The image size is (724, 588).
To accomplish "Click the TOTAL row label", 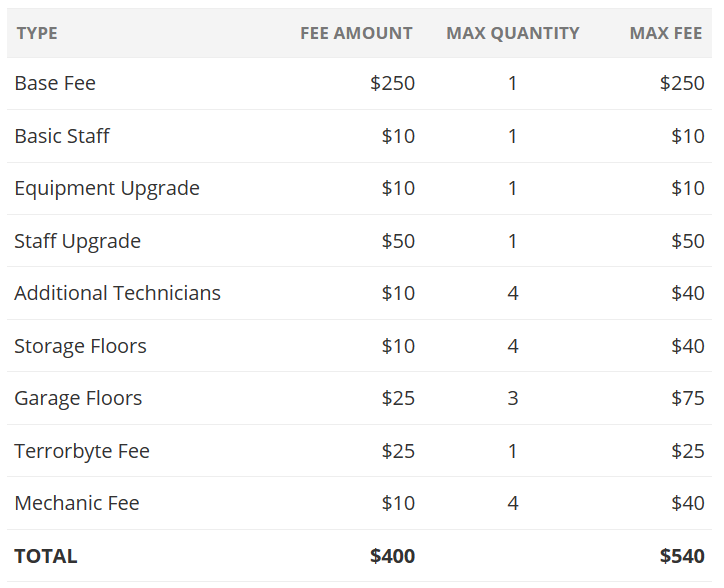I will click(x=45, y=556).
